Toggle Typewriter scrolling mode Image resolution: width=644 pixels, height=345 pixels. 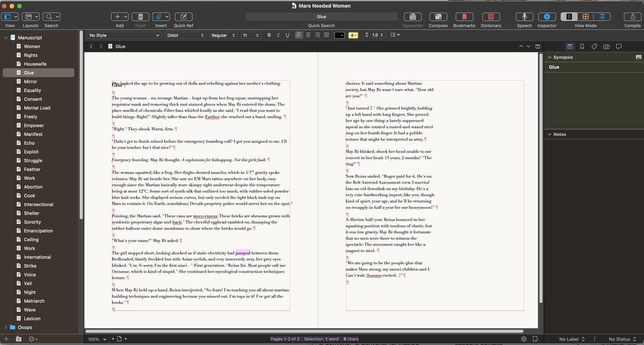[x=413, y=17]
